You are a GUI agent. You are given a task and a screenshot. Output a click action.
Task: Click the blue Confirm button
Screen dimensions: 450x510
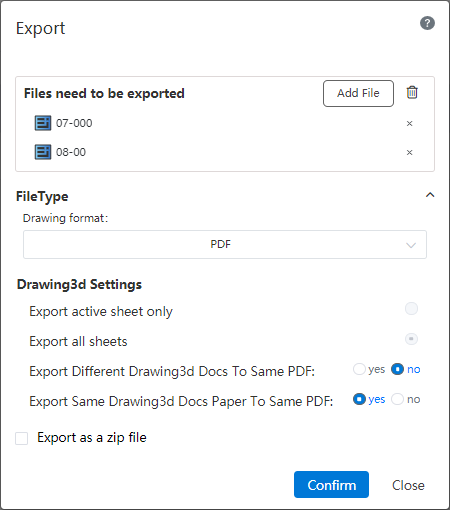[x=331, y=485]
